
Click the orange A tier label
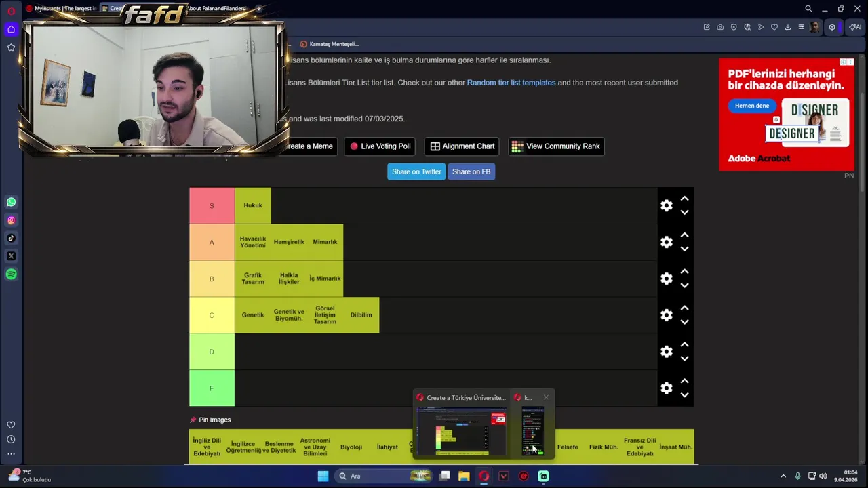[212, 242]
